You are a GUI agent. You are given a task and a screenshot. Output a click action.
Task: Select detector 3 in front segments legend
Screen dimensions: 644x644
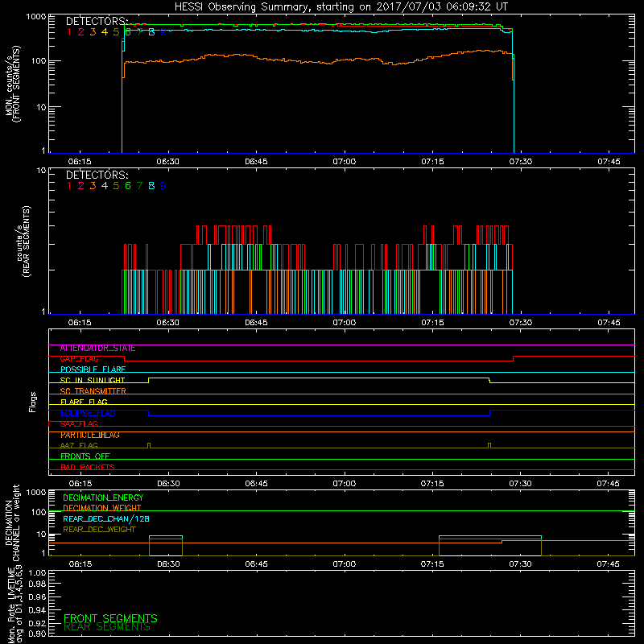point(93,32)
